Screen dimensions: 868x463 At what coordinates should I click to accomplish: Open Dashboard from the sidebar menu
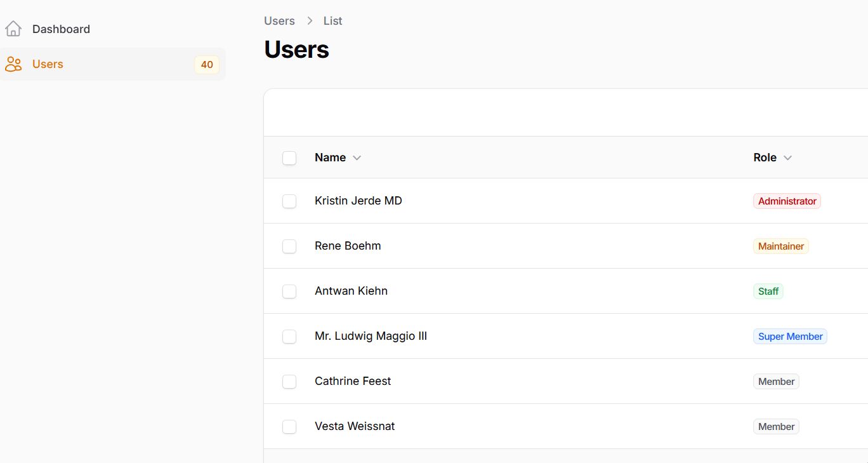(61, 29)
